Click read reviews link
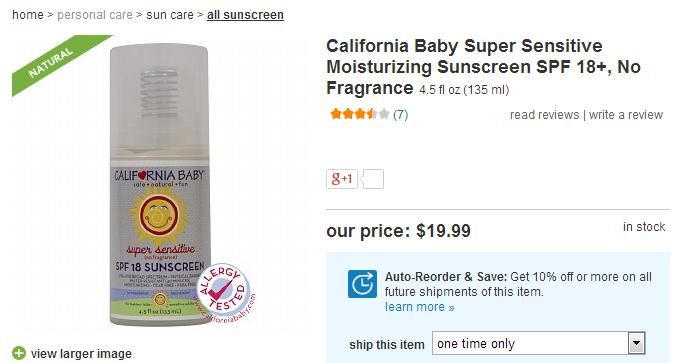The width and height of the screenshot is (677, 363). tap(544, 115)
